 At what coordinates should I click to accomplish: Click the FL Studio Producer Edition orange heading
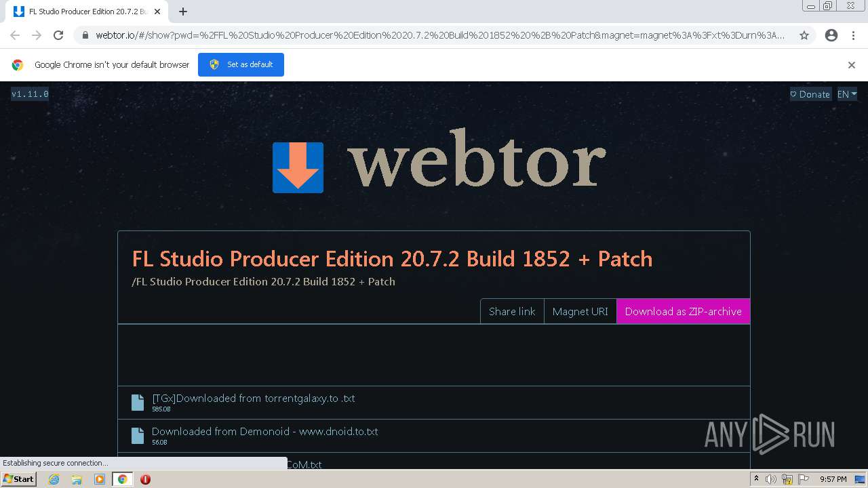(392, 259)
